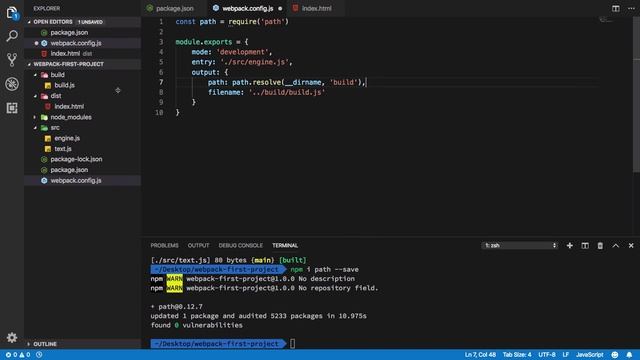Open the Output panel tab

click(x=198, y=245)
